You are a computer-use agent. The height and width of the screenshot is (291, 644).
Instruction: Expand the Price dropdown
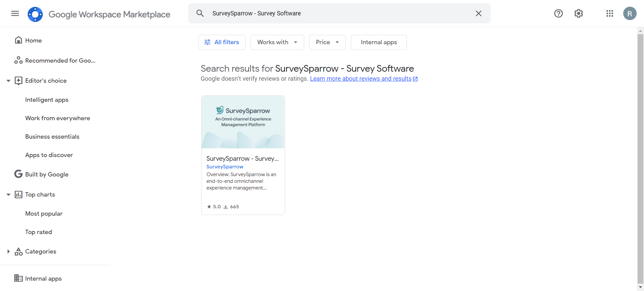click(327, 42)
